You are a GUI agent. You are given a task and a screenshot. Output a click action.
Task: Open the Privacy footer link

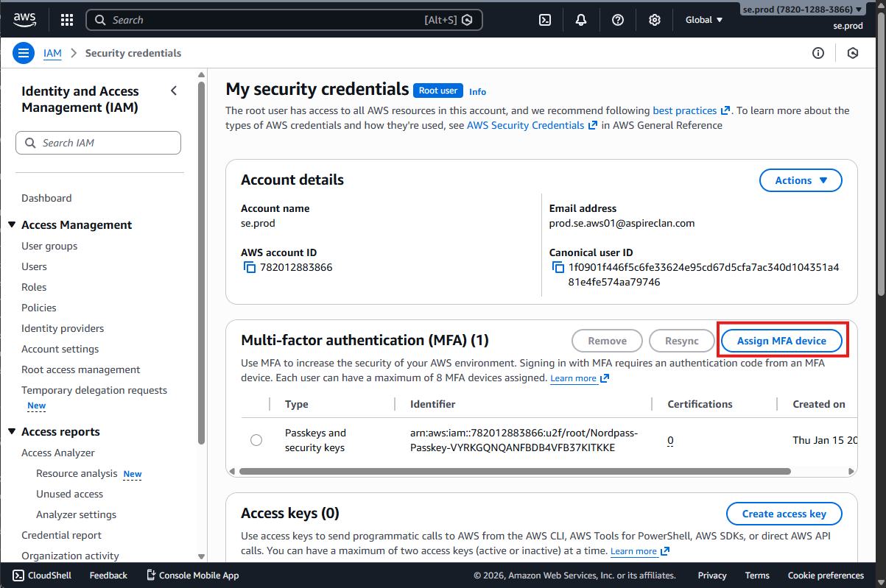(712, 575)
